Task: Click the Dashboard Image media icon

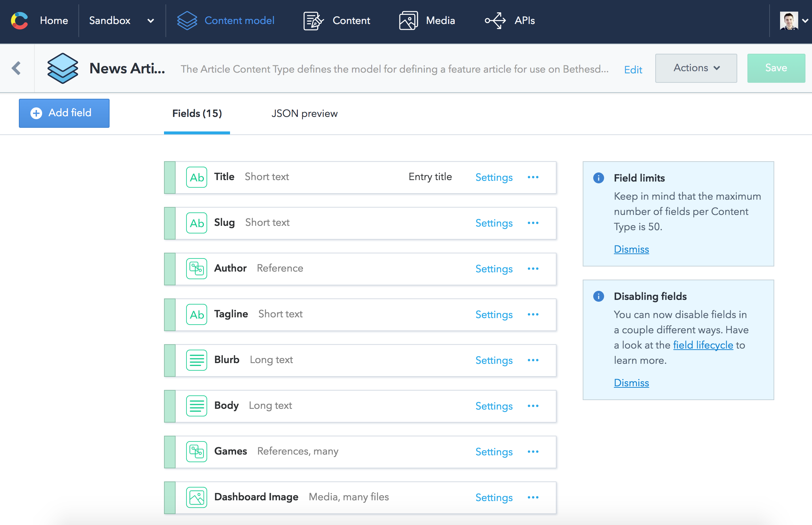Action: 197,497
